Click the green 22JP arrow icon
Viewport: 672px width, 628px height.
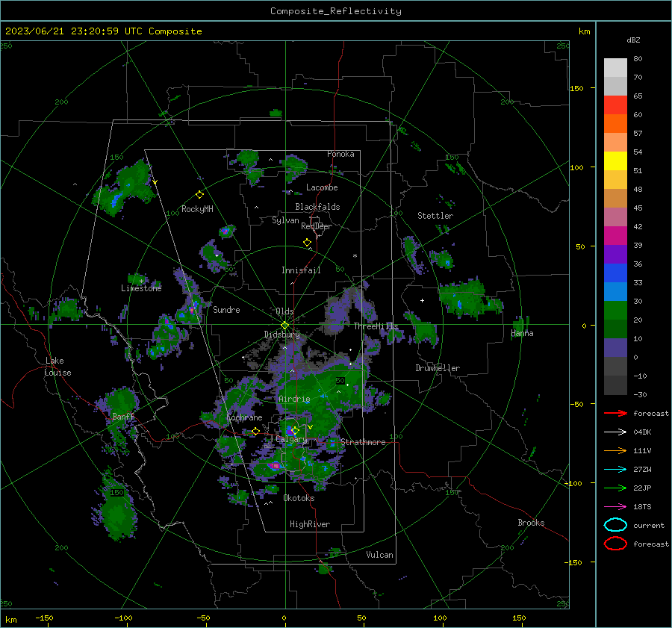pyautogui.click(x=615, y=488)
